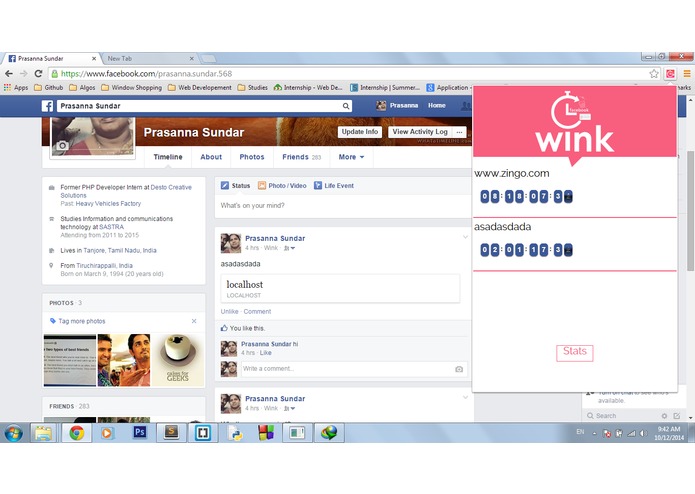Click the Chrome icon in the taskbar

(76, 433)
